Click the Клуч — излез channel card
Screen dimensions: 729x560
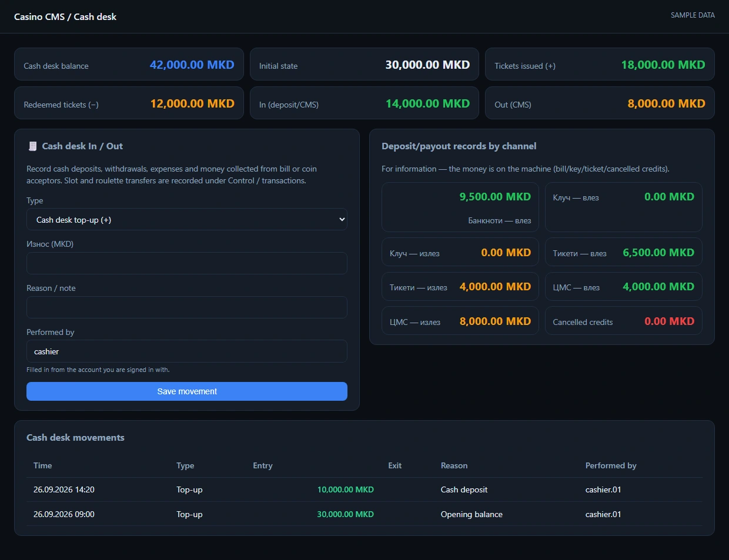tap(460, 253)
